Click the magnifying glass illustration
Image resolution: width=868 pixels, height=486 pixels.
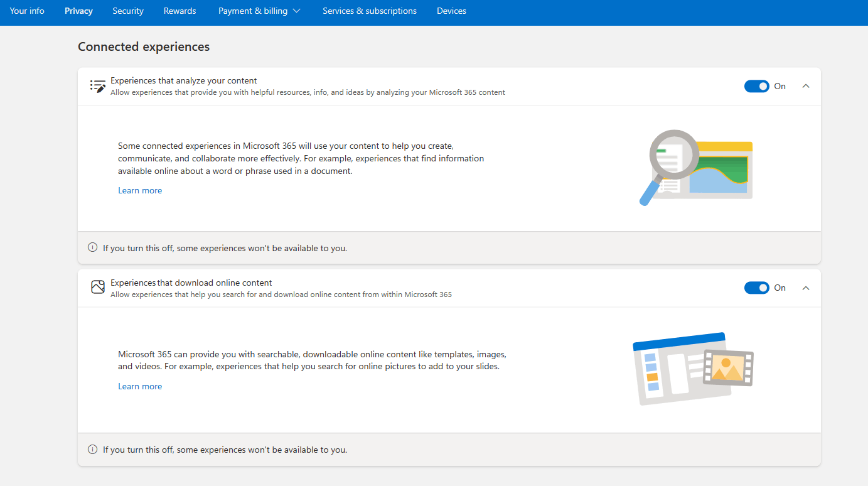pos(695,168)
